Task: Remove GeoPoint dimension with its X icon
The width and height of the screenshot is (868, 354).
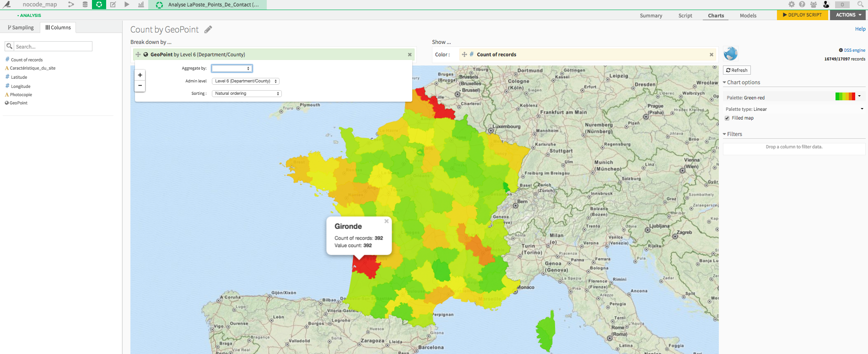Action: (x=410, y=54)
